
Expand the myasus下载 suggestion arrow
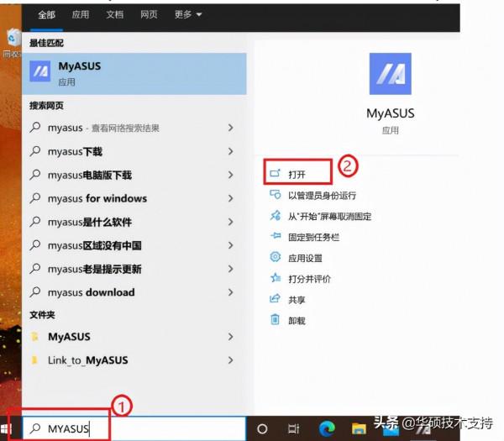tap(230, 151)
